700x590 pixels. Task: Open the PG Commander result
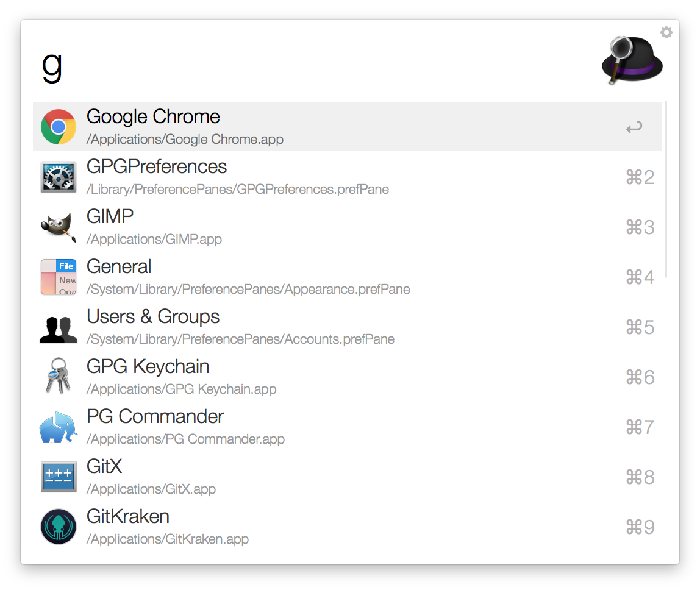(348, 427)
